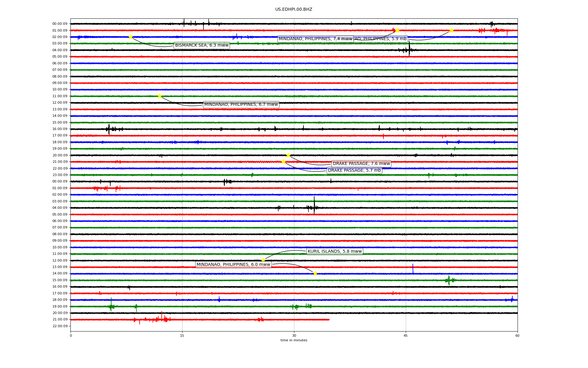The width and height of the screenshot is (588, 368).
Task: Click star marker on 21:00:09 red trace
Action: [x=283, y=162]
